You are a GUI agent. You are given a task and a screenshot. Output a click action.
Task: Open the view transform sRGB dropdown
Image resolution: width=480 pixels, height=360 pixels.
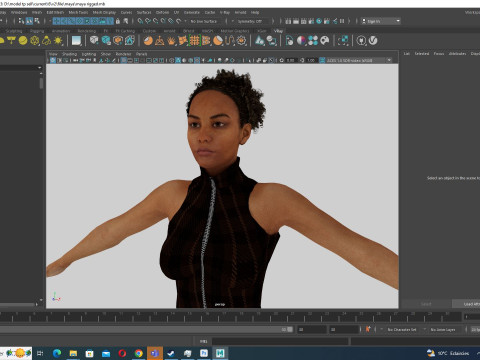click(356, 60)
